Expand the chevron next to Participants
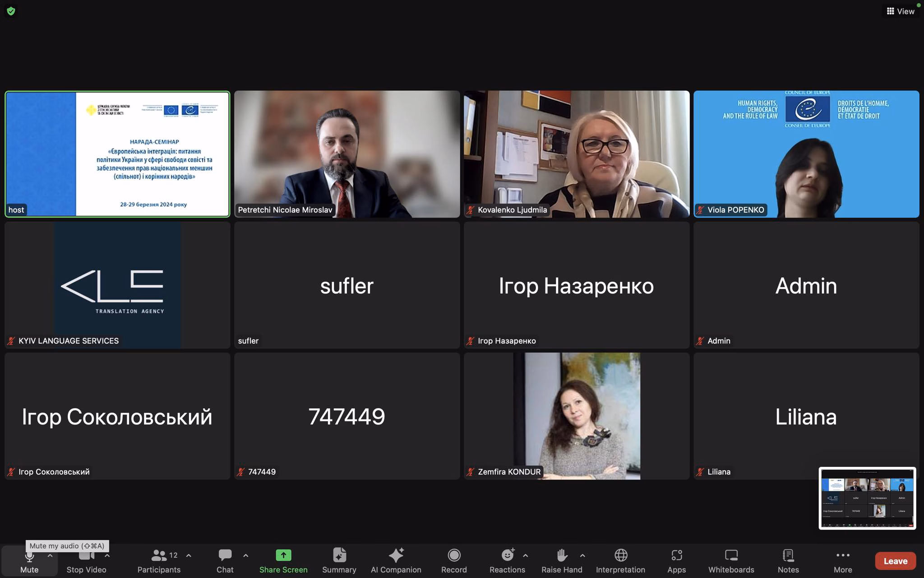 pos(189,555)
